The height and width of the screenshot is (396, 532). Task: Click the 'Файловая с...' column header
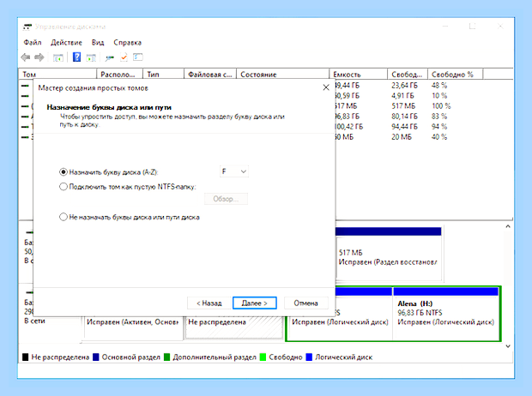coord(210,75)
